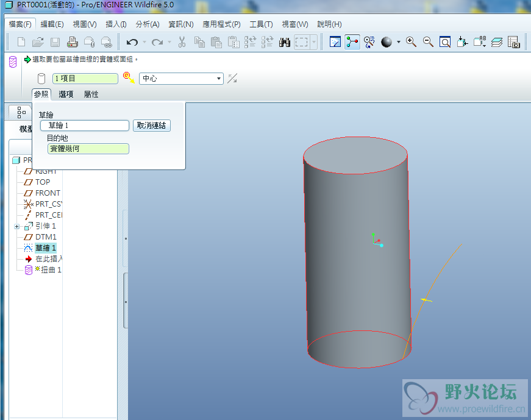Click the Cut scissors icon
This screenshot has width=531, height=420.
pos(182,42)
